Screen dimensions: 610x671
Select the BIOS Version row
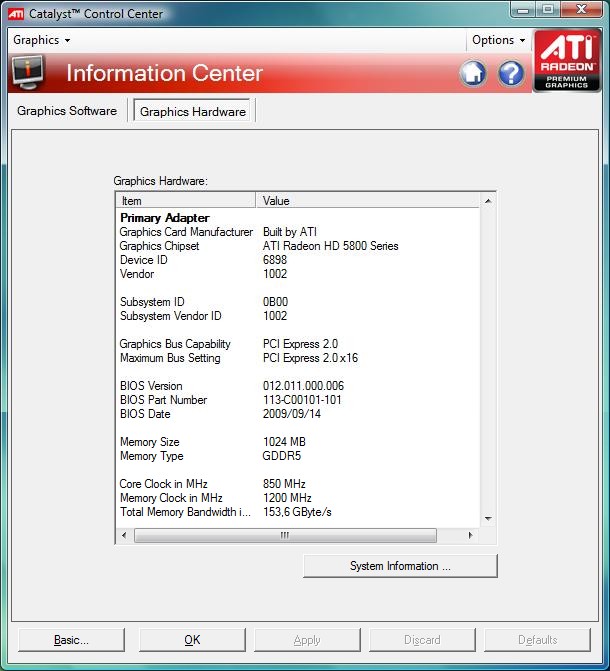tap(298, 386)
